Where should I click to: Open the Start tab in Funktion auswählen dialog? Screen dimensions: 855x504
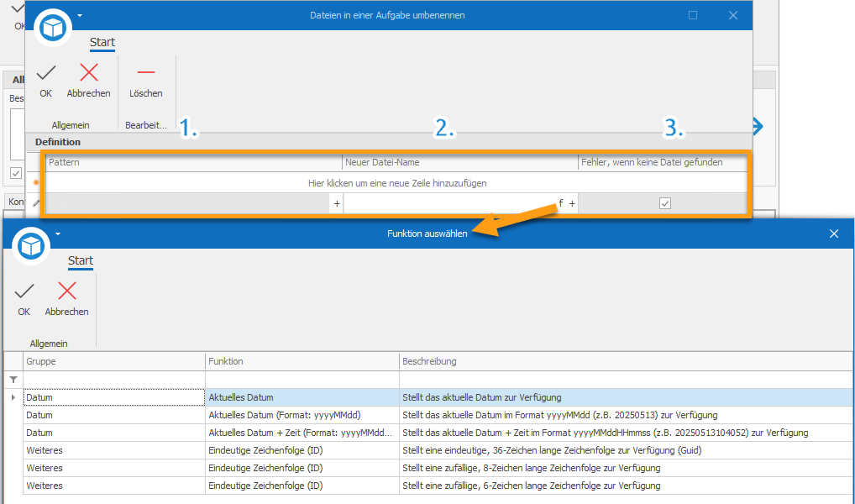[x=80, y=260]
